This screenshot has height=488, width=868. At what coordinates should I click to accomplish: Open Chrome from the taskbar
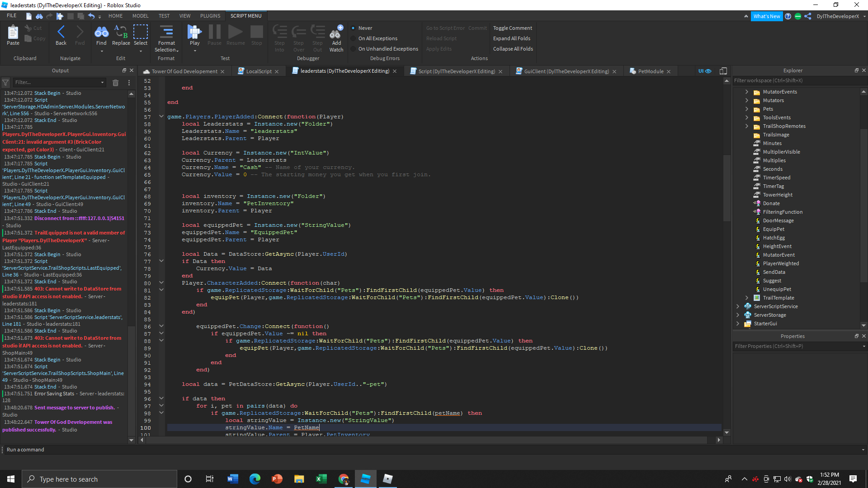344,479
